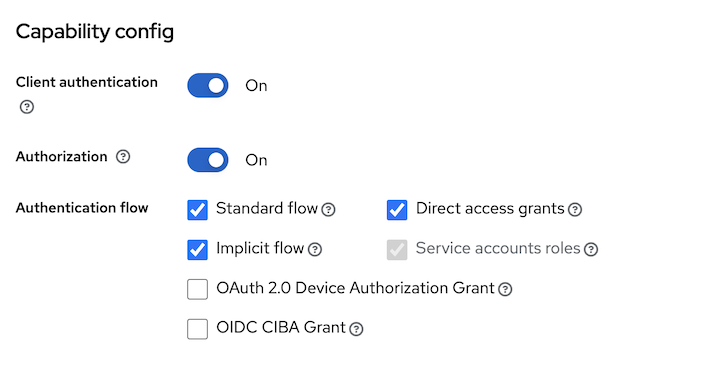Click the "On" label beside Authorization

coord(256,160)
